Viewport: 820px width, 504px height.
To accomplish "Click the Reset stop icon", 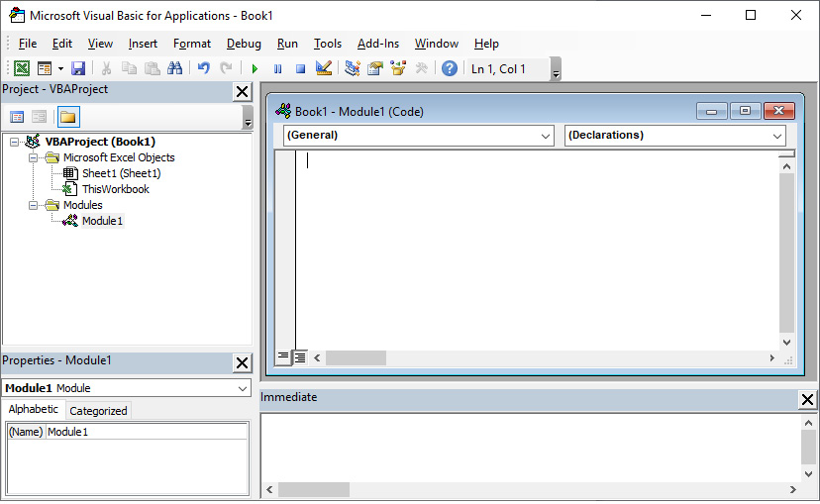I will 300,68.
